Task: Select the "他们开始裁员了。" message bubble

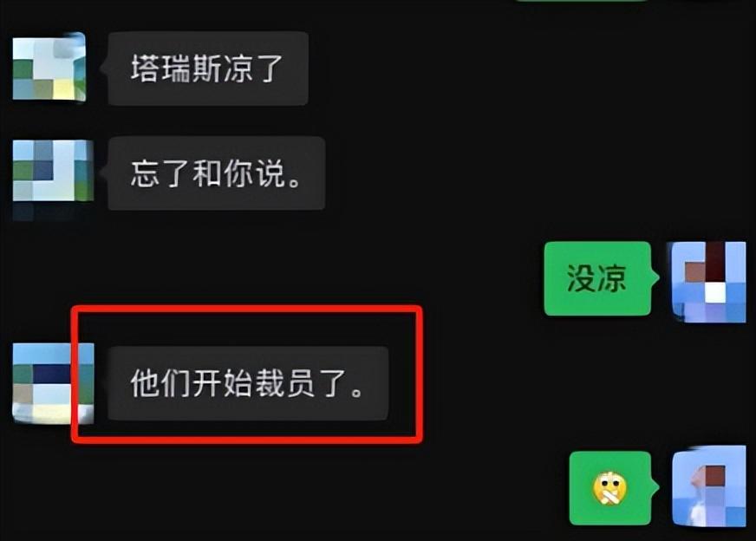Action: pyautogui.click(x=248, y=383)
